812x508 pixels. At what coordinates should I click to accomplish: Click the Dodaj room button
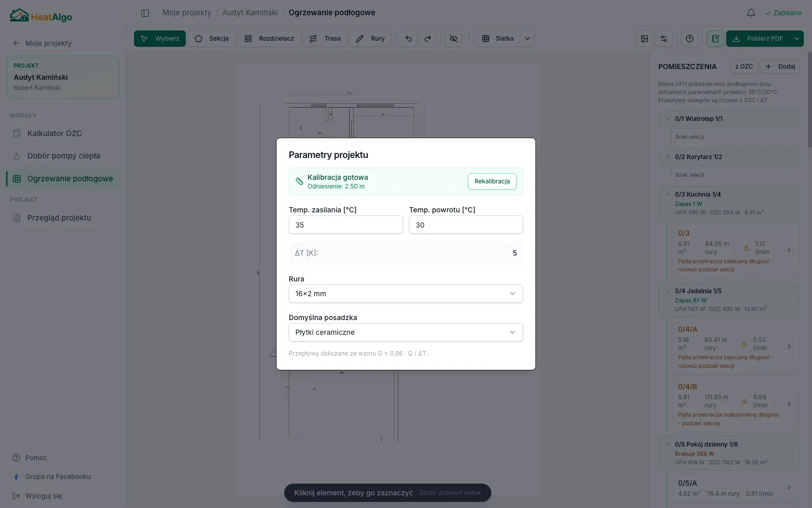780,67
